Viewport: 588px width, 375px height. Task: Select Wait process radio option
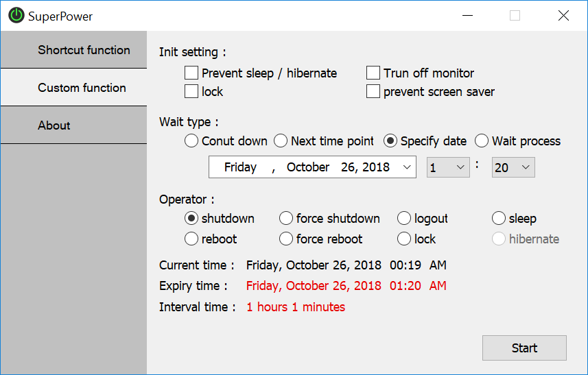pos(482,141)
